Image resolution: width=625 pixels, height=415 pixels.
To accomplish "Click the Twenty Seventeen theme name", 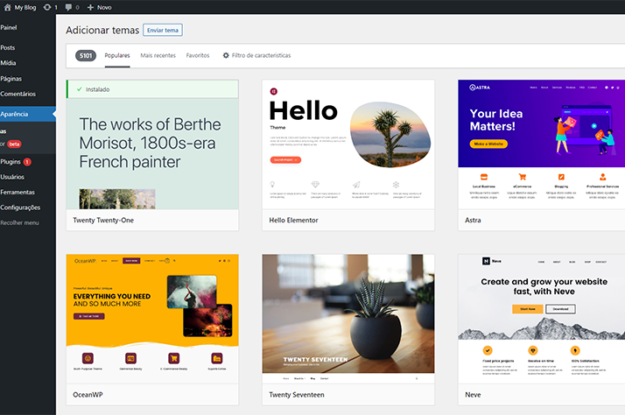I will click(297, 395).
